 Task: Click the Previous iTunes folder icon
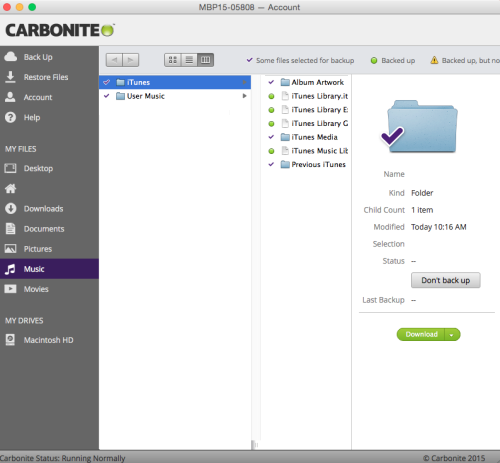pos(285,164)
